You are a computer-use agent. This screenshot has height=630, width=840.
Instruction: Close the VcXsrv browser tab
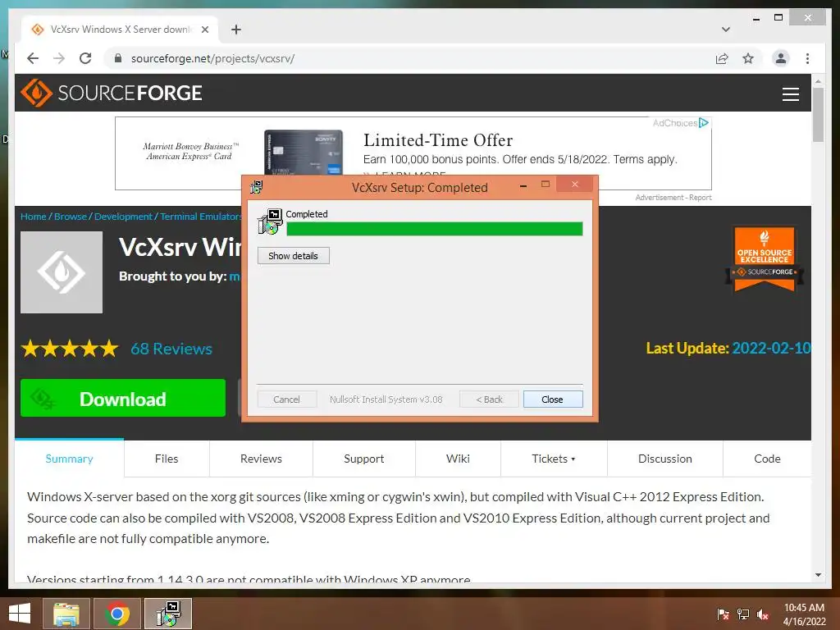click(x=204, y=30)
